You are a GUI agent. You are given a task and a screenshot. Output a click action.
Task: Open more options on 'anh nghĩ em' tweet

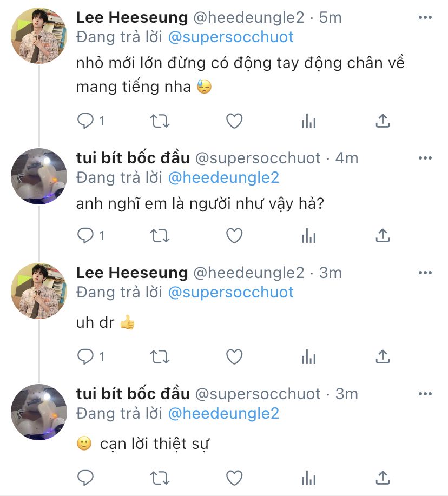[x=425, y=158]
